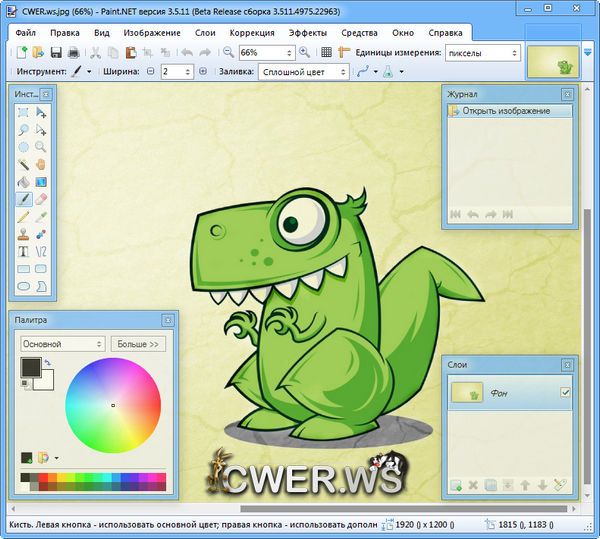The width and height of the screenshot is (600, 539).
Task: Click the Больше >> button
Action: pyautogui.click(x=138, y=344)
